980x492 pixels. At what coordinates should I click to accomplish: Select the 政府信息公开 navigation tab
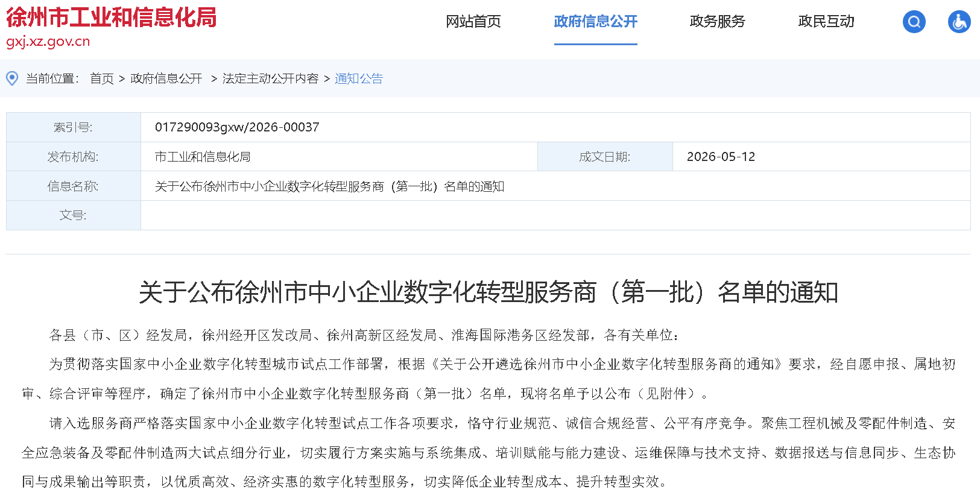(596, 22)
